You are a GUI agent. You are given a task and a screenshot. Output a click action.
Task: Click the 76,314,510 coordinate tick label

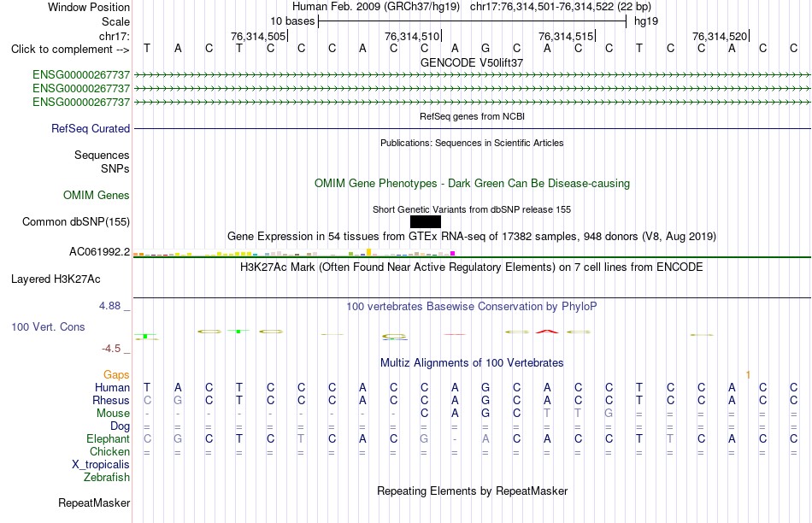click(412, 36)
